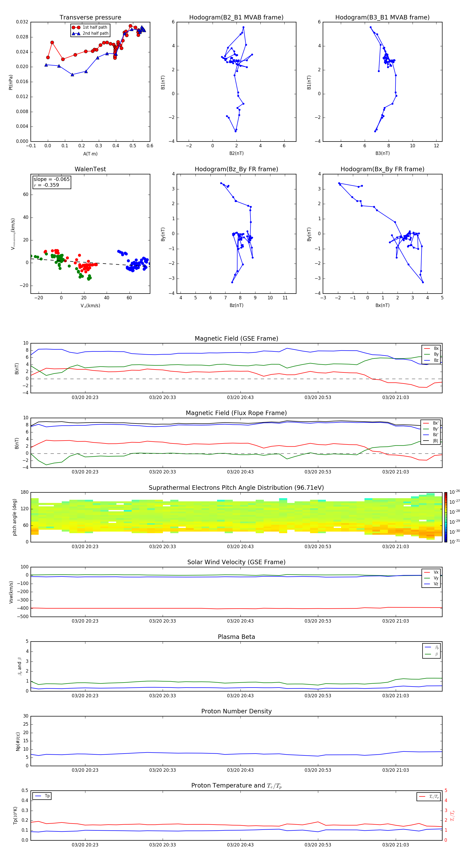This screenshot has height=868, width=473.
Task: Select Vz legend entry in Solar Wind panel
Action: click(x=431, y=584)
